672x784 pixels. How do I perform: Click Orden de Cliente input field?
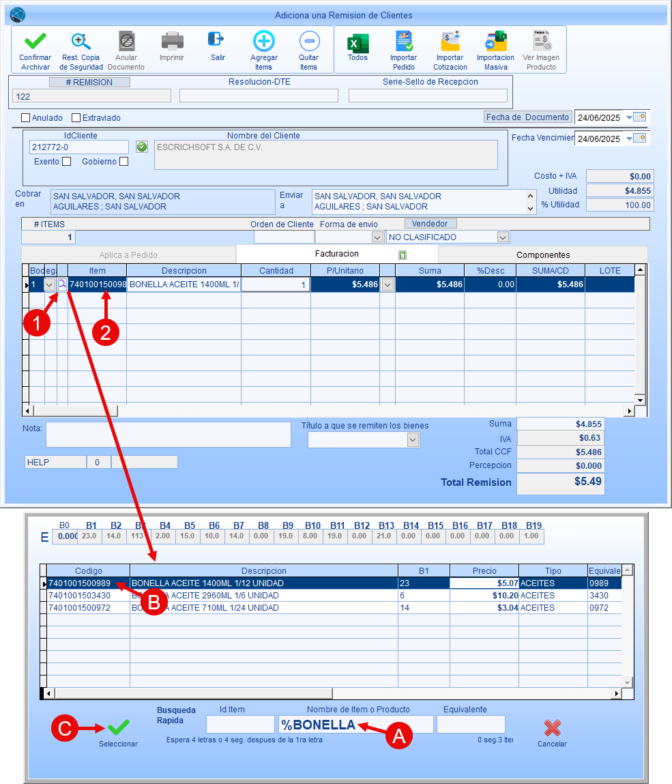click(284, 237)
